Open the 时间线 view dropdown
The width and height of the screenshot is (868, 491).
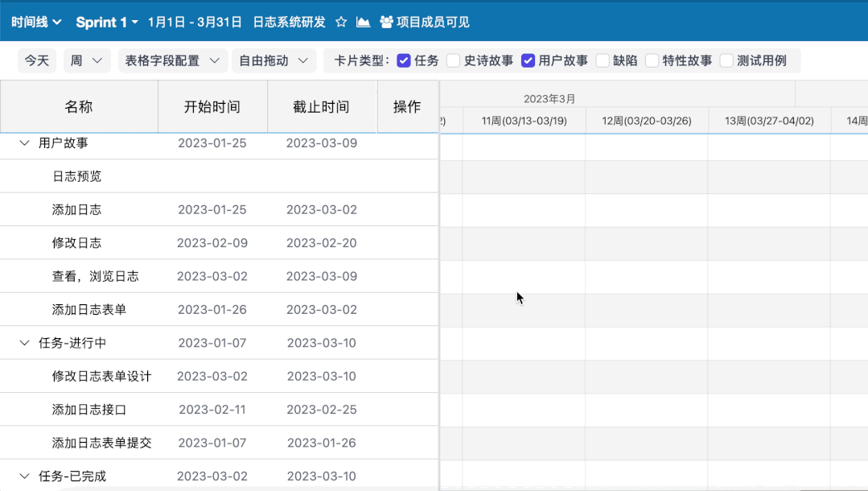pos(36,23)
